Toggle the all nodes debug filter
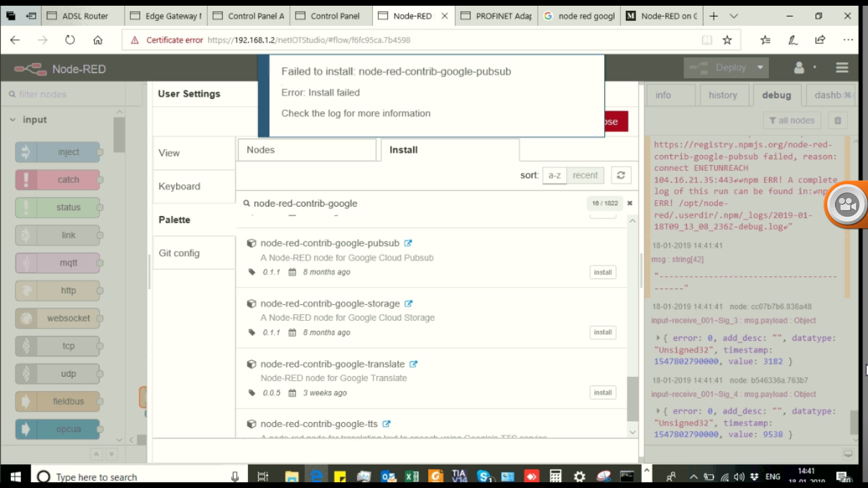This screenshot has width=868, height=488. tap(792, 120)
